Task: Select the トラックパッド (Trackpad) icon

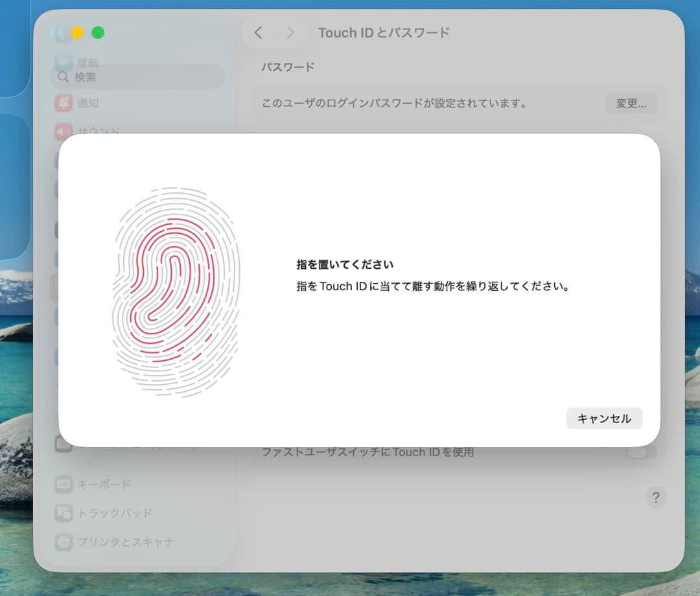Action: pyautogui.click(x=64, y=512)
